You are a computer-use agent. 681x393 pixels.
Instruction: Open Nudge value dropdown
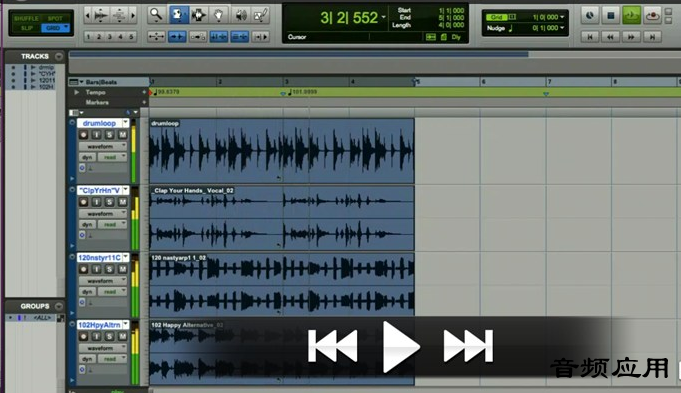pyautogui.click(x=562, y=28)
